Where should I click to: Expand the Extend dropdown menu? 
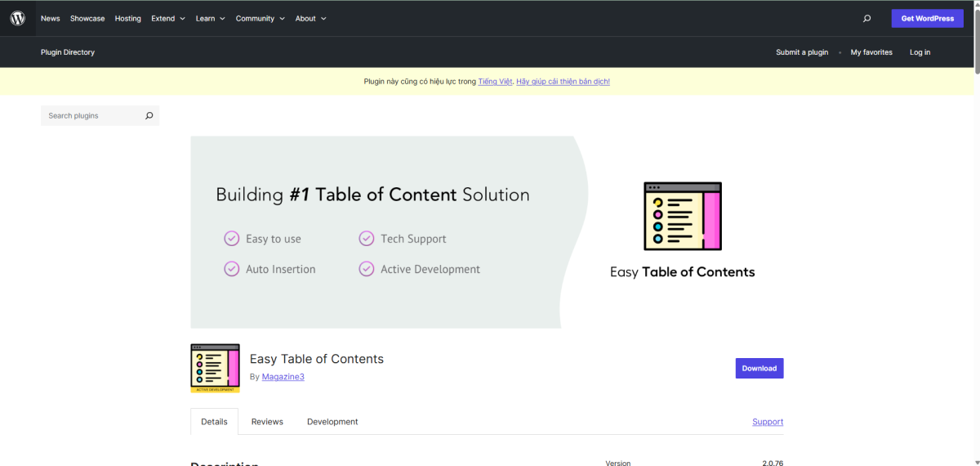pyautogui.click(x=167, y=18)
